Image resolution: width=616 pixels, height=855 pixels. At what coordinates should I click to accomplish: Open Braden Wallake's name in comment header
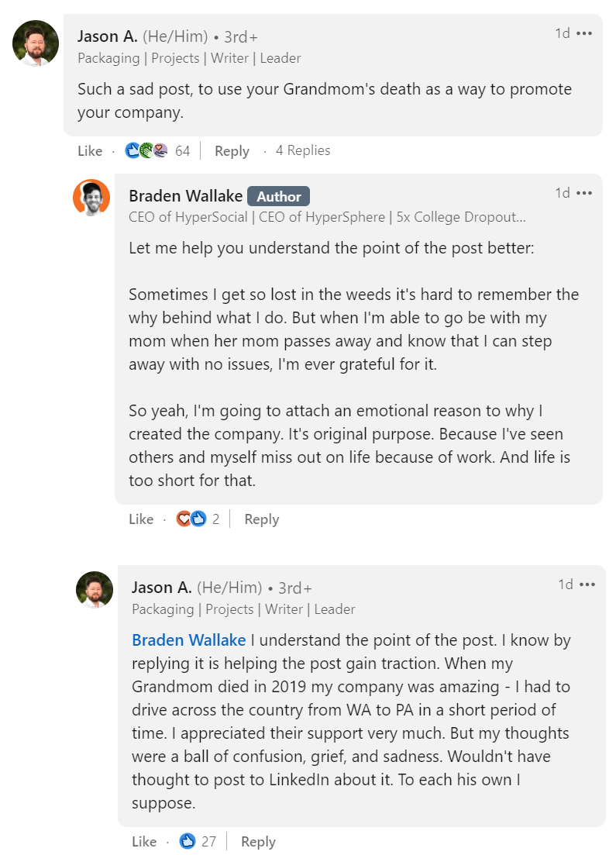coord(186,196)
